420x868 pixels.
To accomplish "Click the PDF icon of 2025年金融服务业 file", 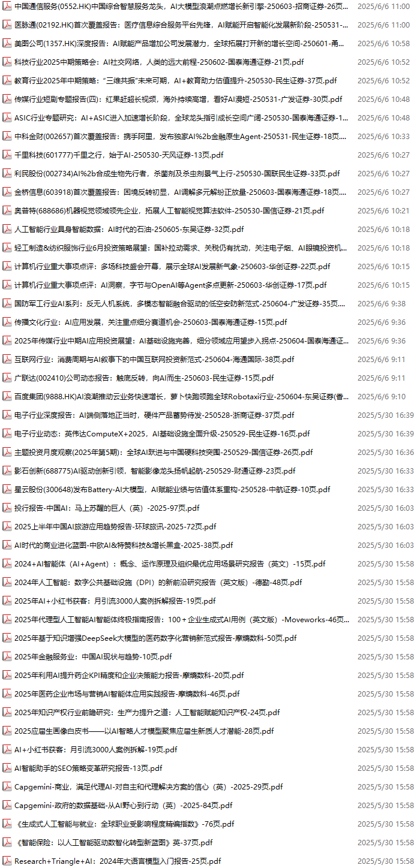I will coord(7,657).
